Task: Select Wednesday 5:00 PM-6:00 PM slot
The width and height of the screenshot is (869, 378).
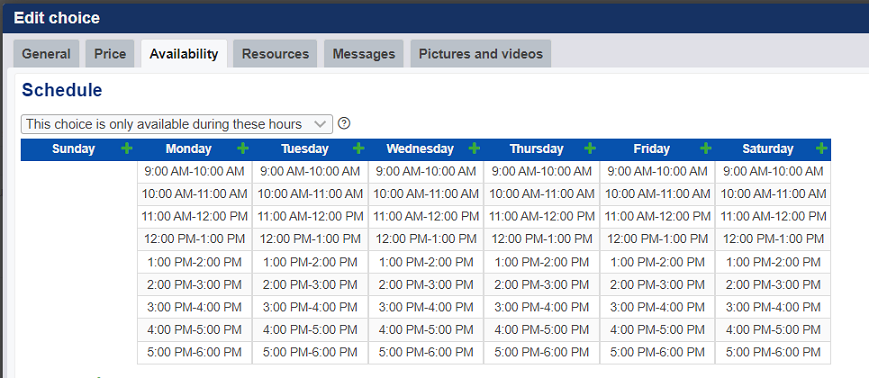Action: click(426, 353)
